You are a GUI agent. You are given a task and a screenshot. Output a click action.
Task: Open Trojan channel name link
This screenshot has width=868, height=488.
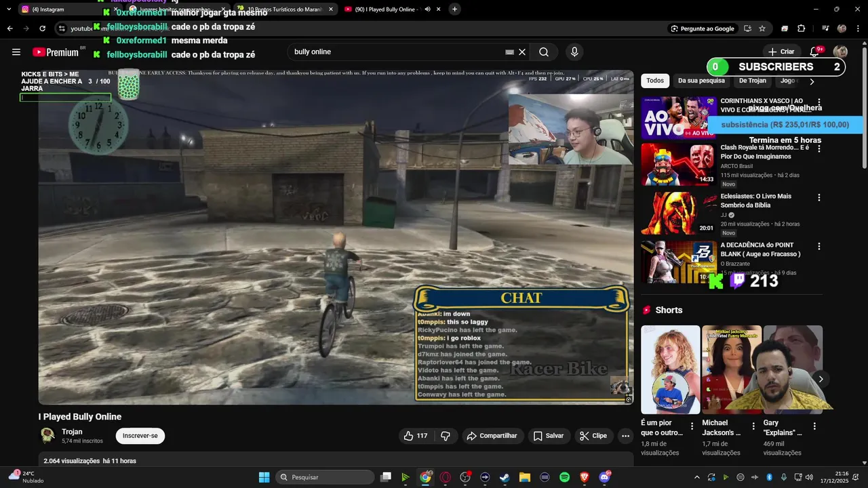(72, 432)
